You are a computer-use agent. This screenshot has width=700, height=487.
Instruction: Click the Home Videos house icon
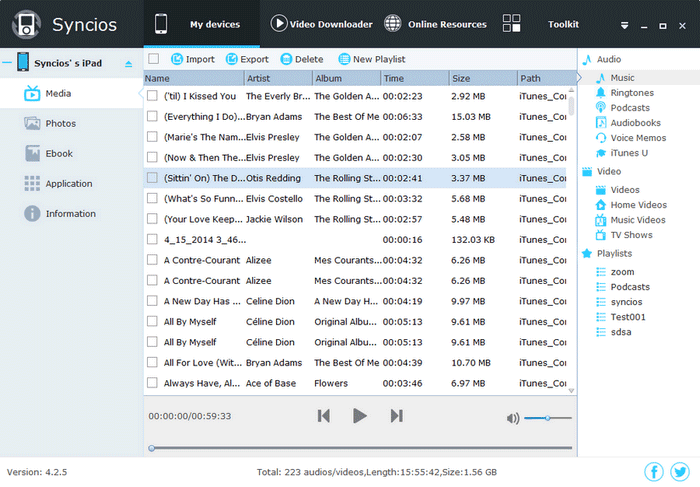pos(601,205)
